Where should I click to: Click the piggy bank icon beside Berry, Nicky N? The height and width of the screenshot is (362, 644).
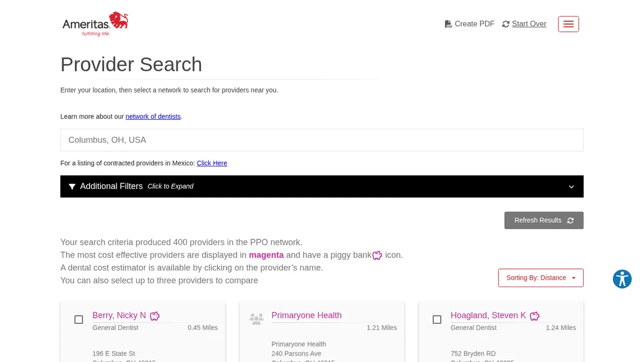click(x=155, y=316)
